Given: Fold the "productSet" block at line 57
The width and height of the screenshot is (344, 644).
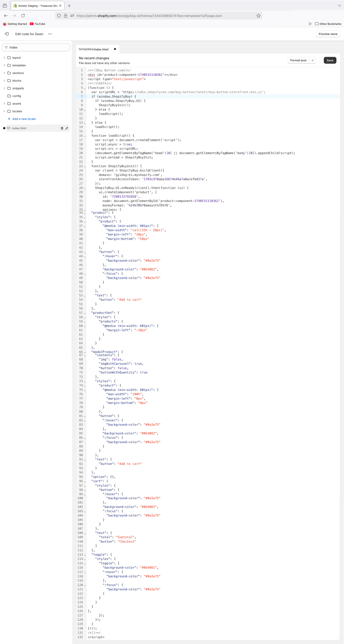Looking at the screenshot, I should pyautogui.click(x=85, y=313).
